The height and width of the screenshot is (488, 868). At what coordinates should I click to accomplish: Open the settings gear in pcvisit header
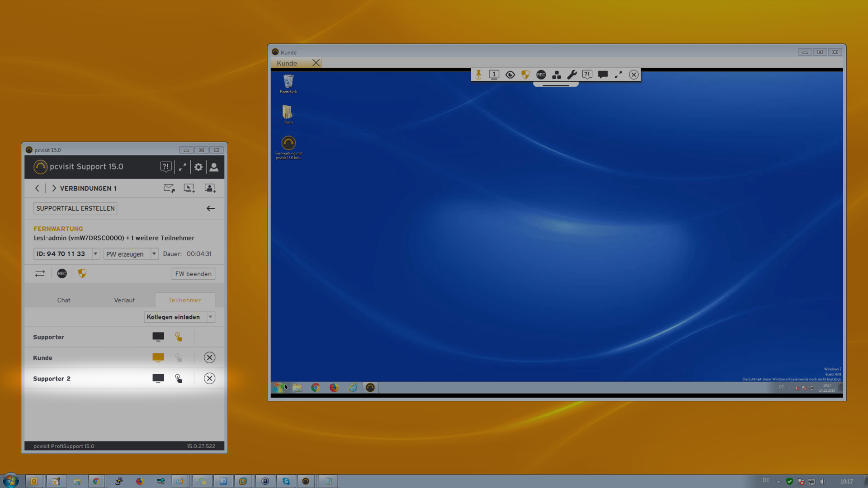tap(198, 167)
